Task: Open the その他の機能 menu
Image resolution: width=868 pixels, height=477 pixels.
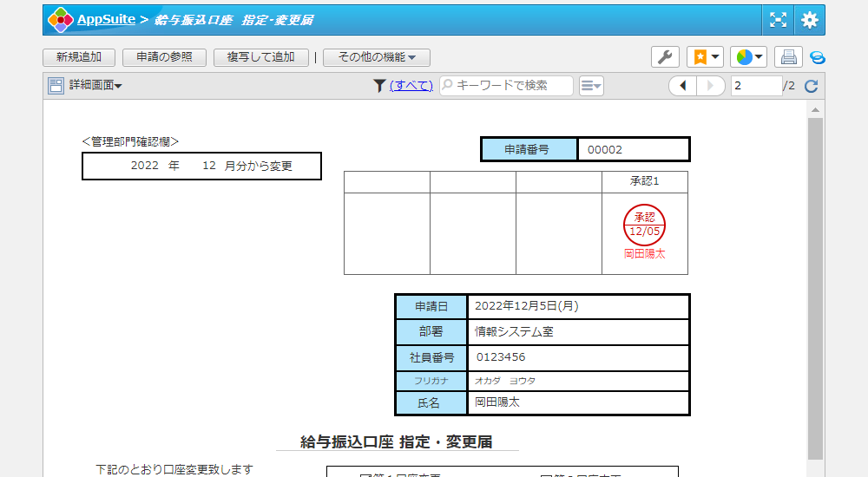Action: [377, 57]
